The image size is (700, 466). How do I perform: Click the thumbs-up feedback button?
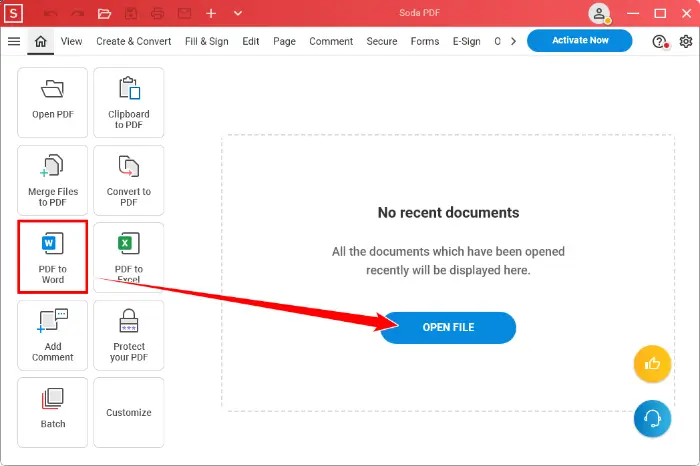pos(652,364)
